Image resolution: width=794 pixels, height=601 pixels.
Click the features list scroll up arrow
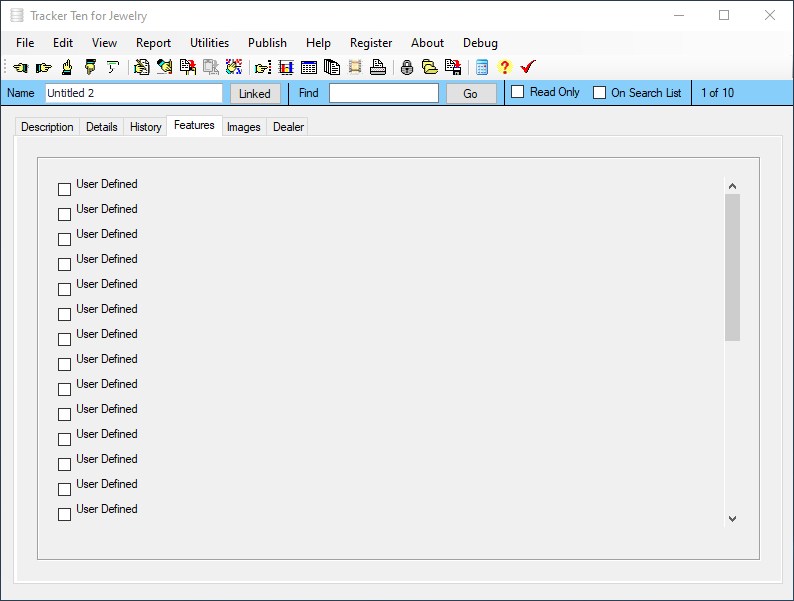[x=732, y=186]
